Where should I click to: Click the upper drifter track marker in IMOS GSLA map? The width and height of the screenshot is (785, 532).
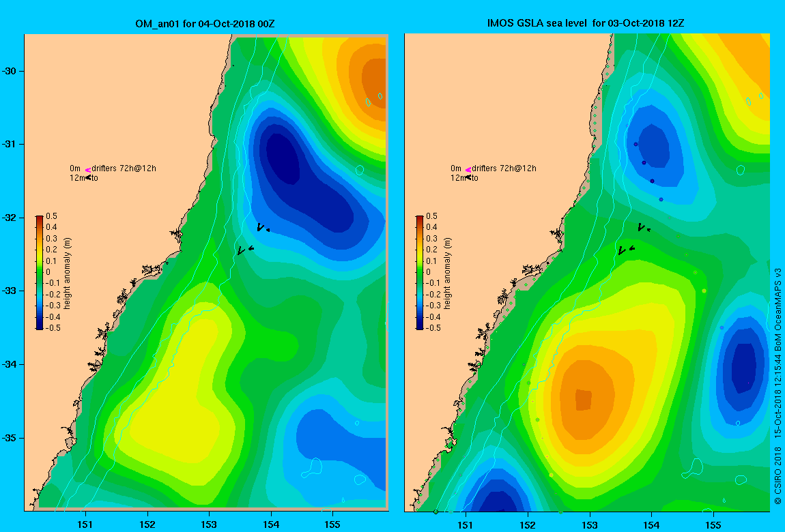pos(643,228)
